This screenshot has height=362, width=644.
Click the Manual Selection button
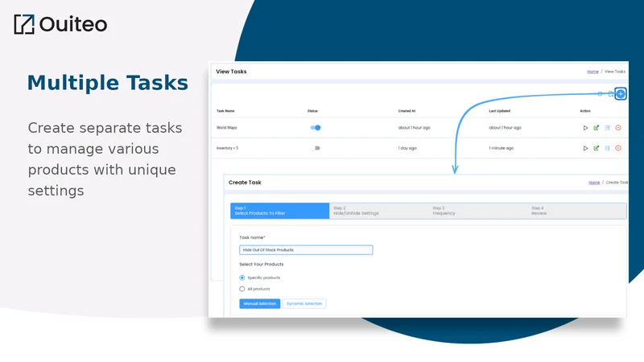coord(259,304)
